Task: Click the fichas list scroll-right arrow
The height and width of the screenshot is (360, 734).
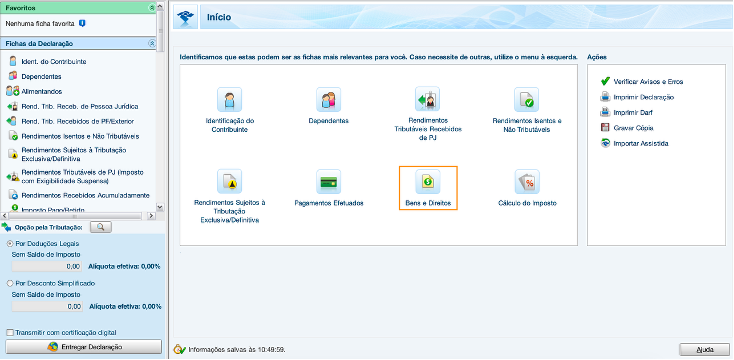Action: point(151,216)
